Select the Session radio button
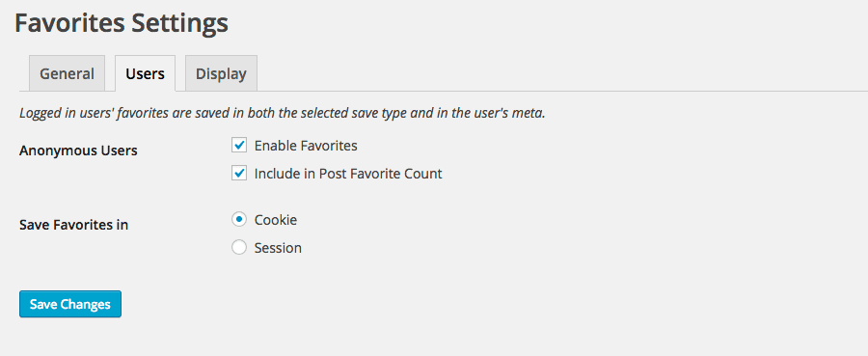 239,248
